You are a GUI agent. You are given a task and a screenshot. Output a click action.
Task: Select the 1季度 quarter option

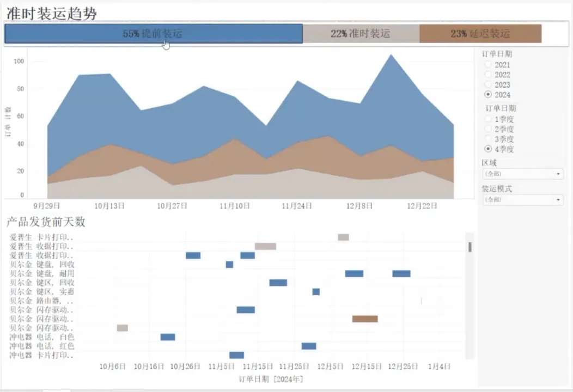pyautogui.click(x=488, y=119)
